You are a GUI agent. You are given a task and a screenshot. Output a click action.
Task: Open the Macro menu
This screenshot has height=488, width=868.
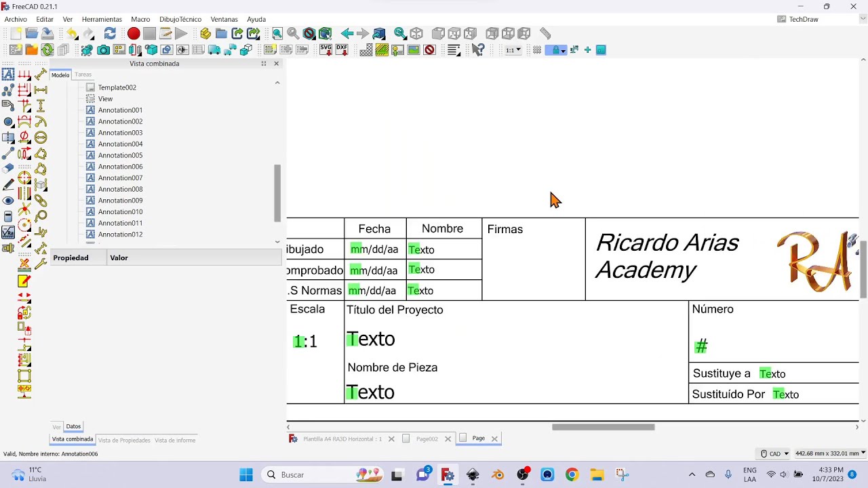click(x=140, y=19)
